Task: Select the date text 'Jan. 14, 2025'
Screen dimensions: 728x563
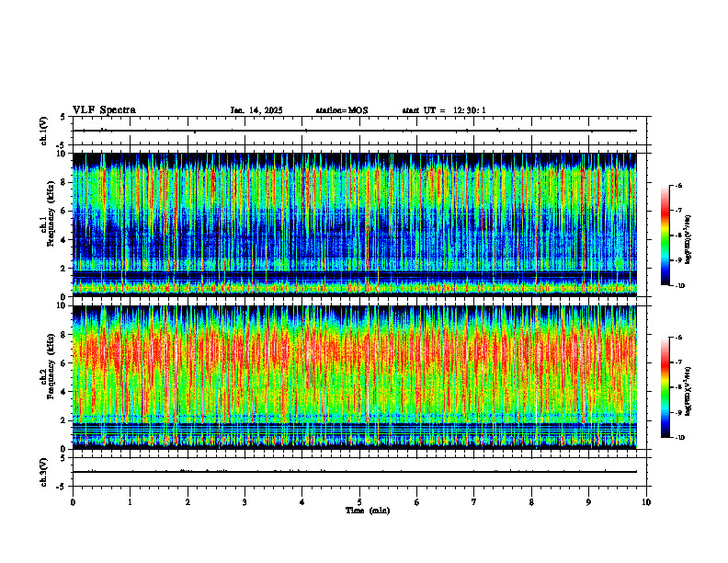Action: tap(256, 110)
